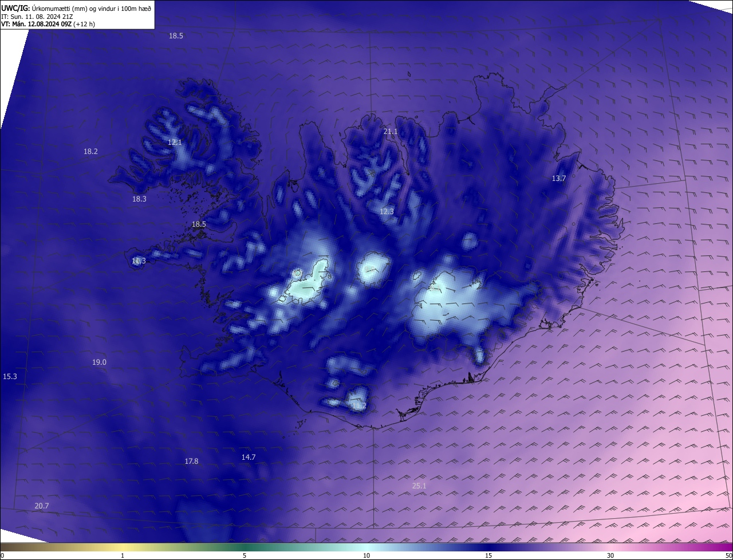
Task: Click the 15 label on the colour scale
Action: point(488,556)
